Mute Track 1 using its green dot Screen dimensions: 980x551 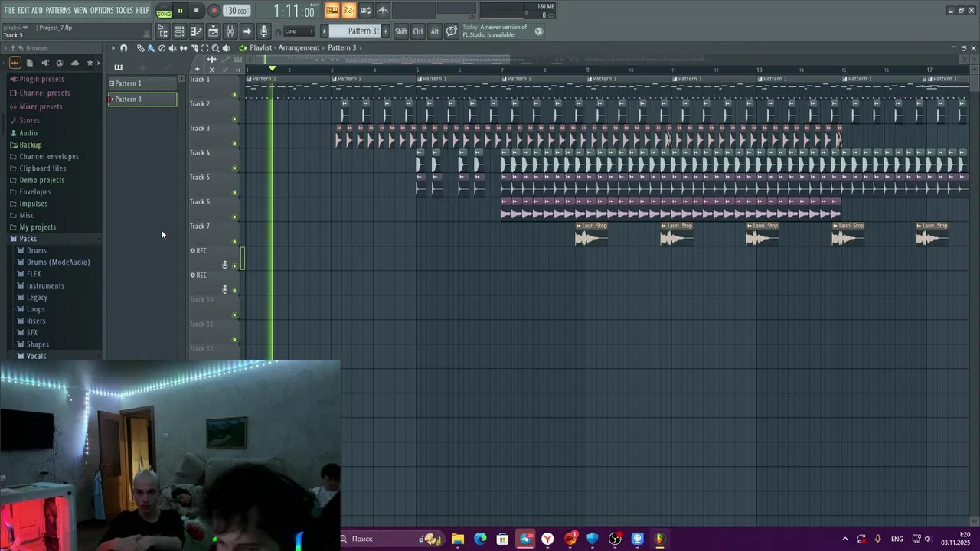pyautogui.click(x=234, y=95)
